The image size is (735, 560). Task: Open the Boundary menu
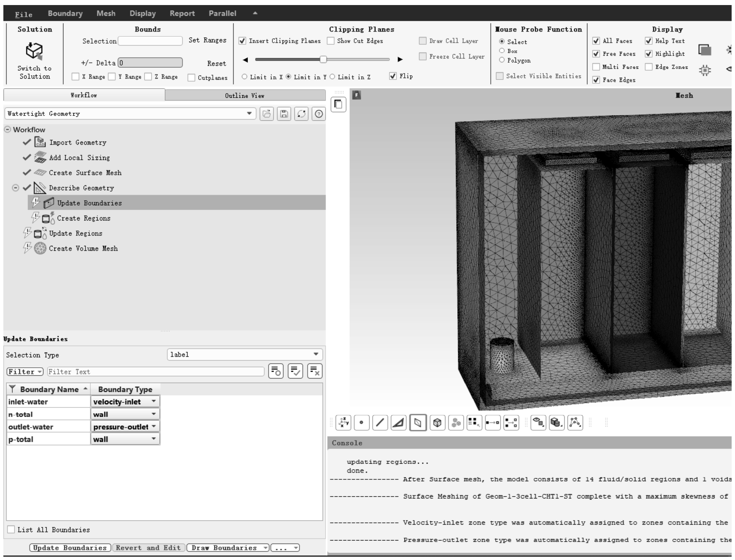point(65,13)
